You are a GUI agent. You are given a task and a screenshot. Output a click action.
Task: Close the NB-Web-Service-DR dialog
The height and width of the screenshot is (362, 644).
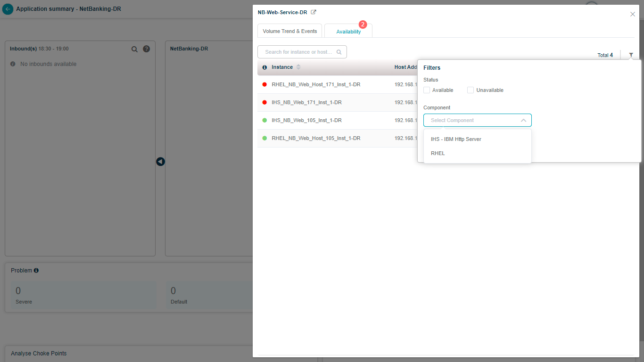pos(633,14)
